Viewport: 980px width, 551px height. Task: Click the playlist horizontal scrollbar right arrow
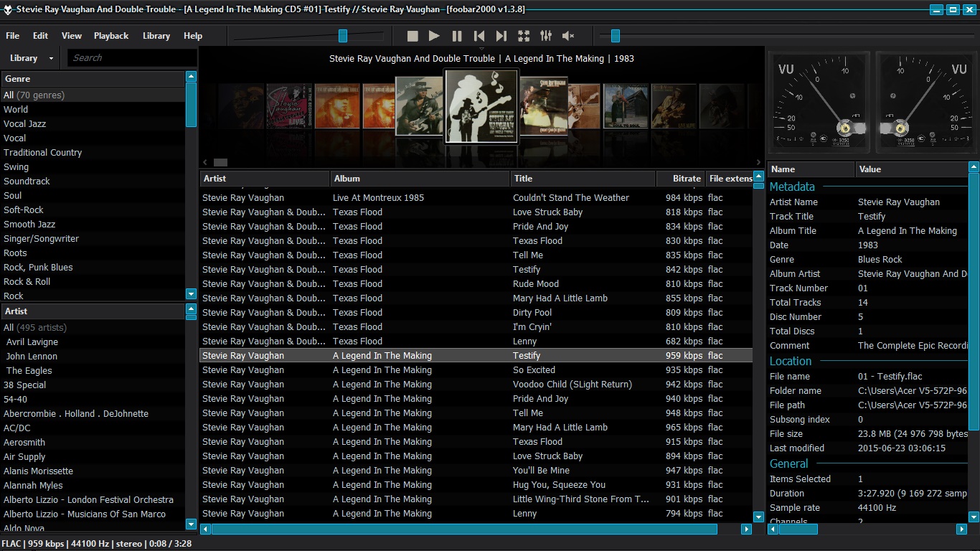(746, 529)
